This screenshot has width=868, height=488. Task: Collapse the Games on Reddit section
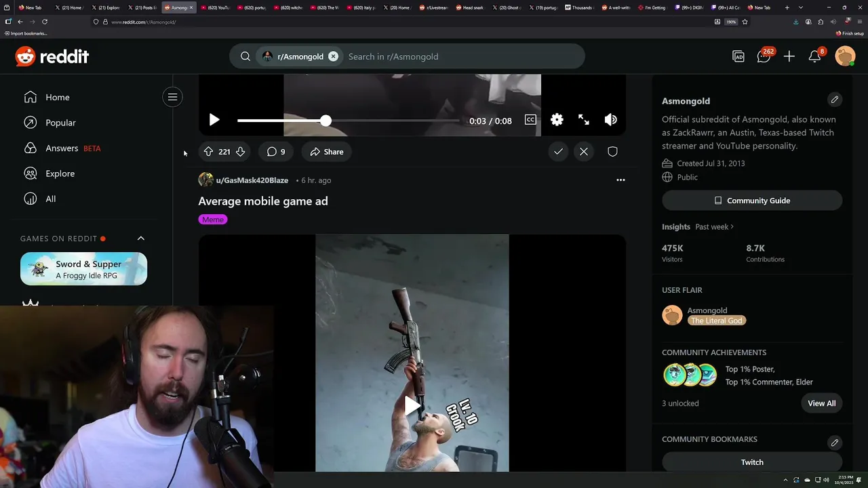(x=141, y=239)
